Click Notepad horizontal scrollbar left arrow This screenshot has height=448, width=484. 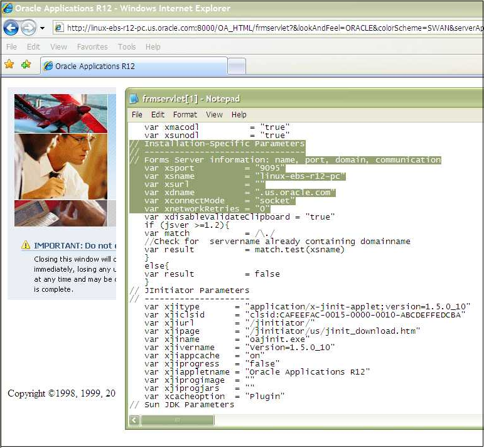134,420
